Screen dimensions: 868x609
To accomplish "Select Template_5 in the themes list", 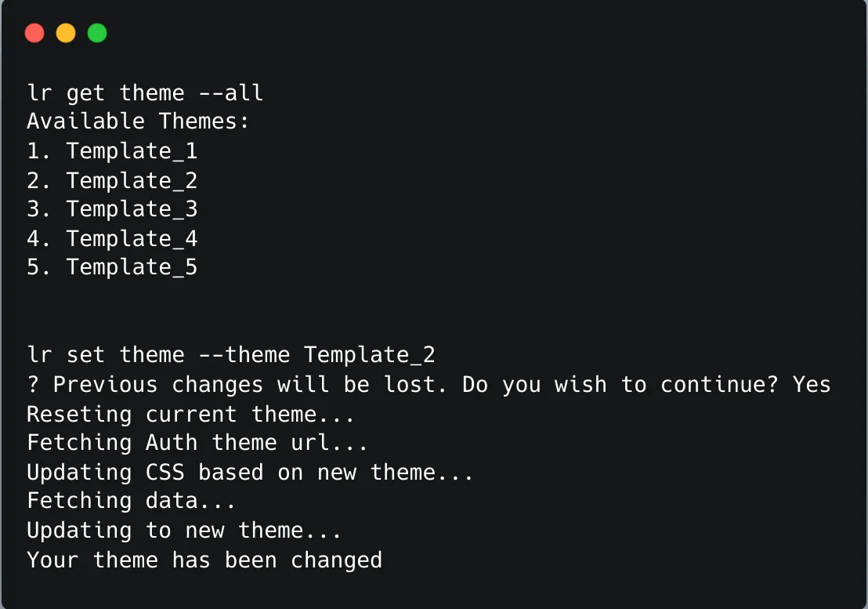I will (132, 267).
